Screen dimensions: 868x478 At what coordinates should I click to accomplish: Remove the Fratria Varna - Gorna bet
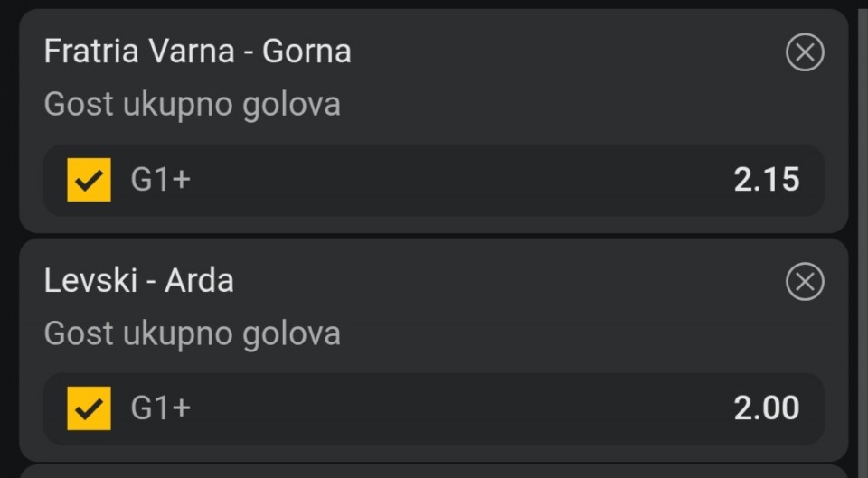[804, 52]
